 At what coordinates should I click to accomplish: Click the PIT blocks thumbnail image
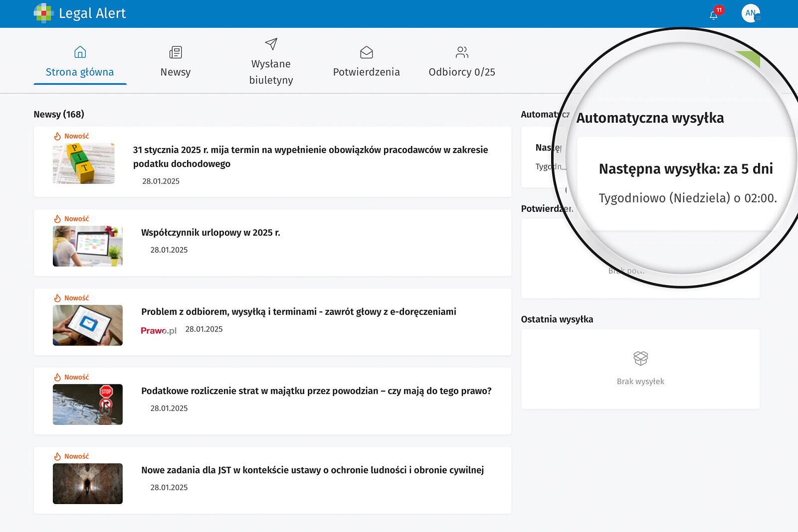pos(84,164)
